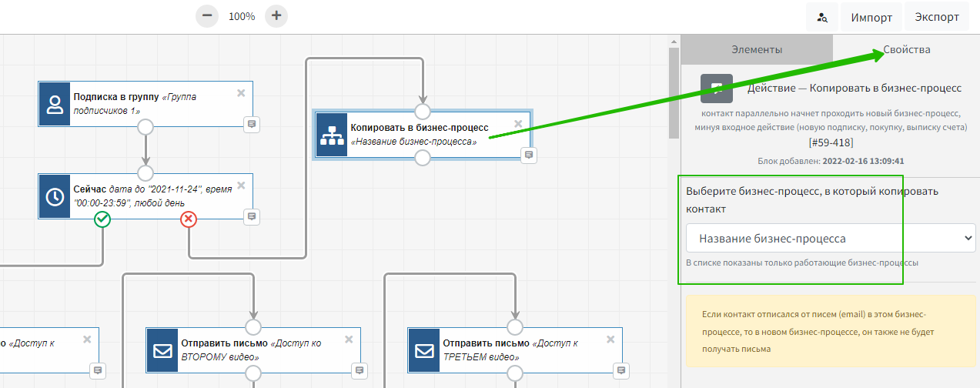Zoom in with the plus button
980x388 pixels.
pyautogui.click(x=276, y=16)
